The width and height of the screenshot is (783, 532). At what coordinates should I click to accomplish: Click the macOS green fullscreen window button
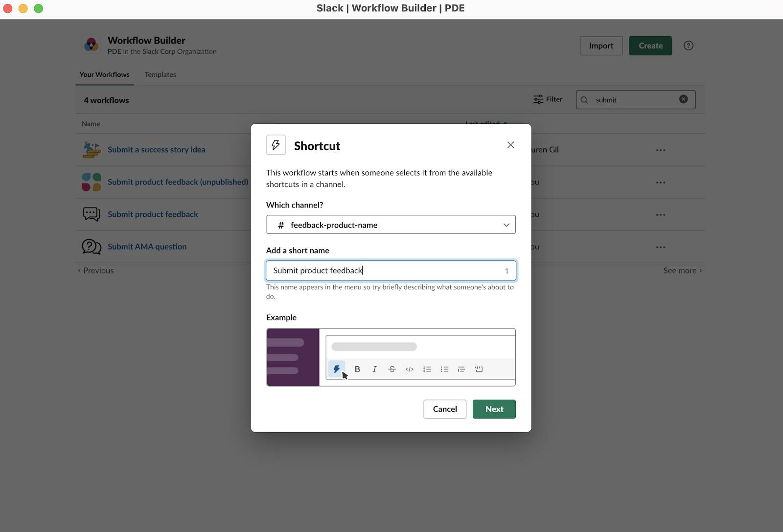click(39, 8)
